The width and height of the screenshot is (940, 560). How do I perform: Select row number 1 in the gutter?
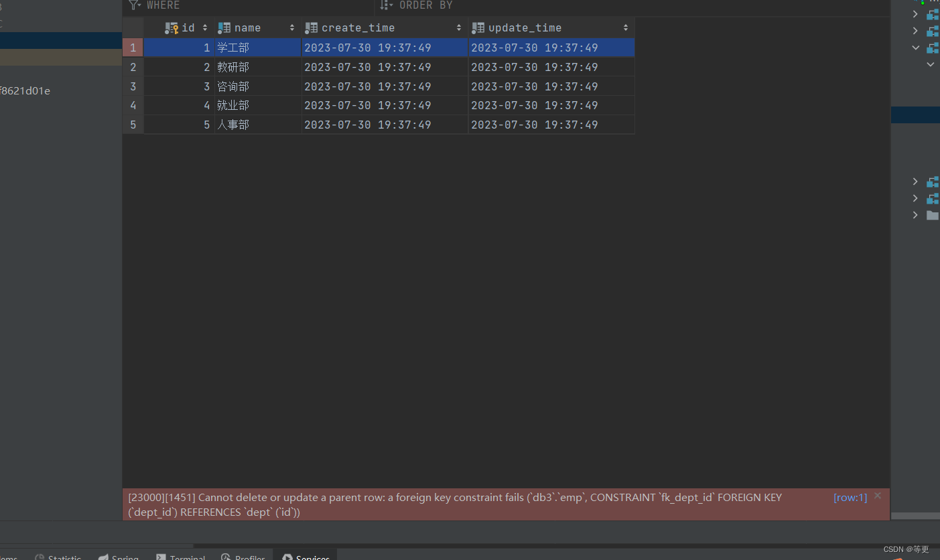point(133,48)
